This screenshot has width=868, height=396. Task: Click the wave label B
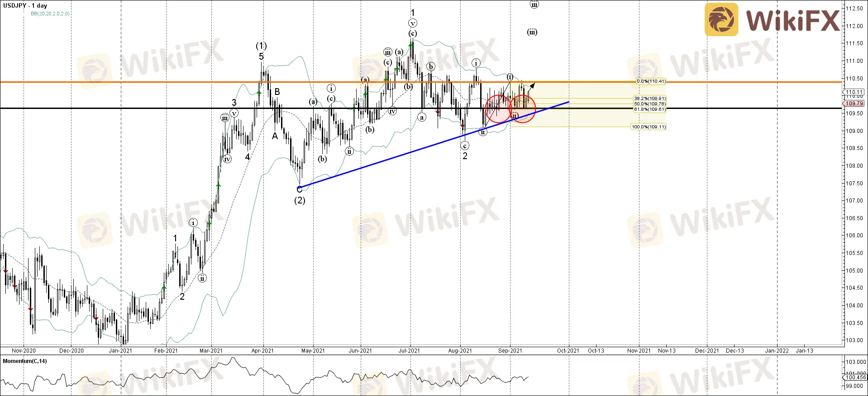coord(277,92)
